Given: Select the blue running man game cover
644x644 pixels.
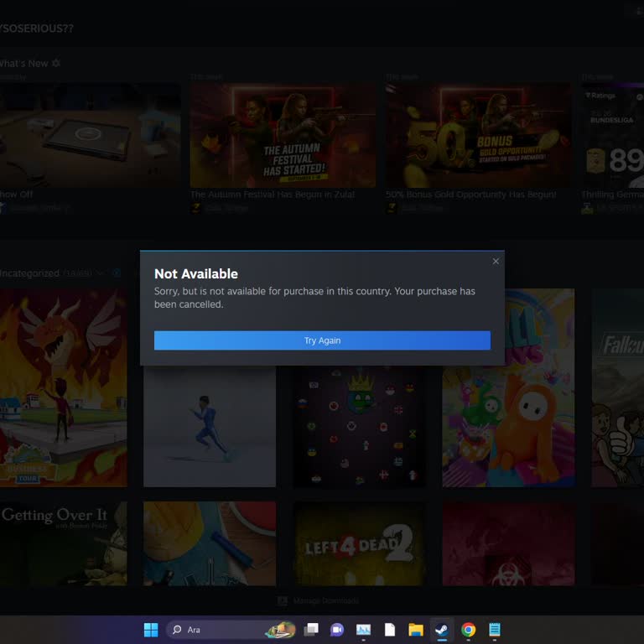Looking at the screenshot, I should (210, 426).
